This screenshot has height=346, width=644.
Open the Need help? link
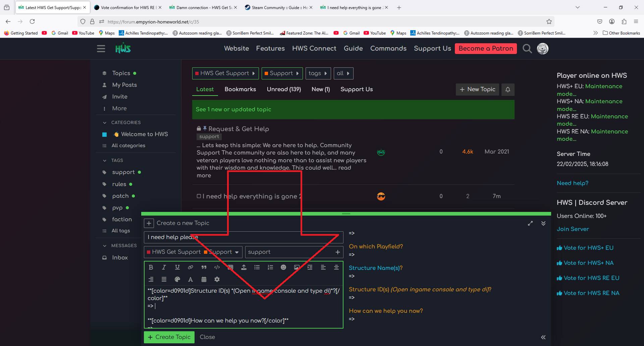(x=572, y=183)
